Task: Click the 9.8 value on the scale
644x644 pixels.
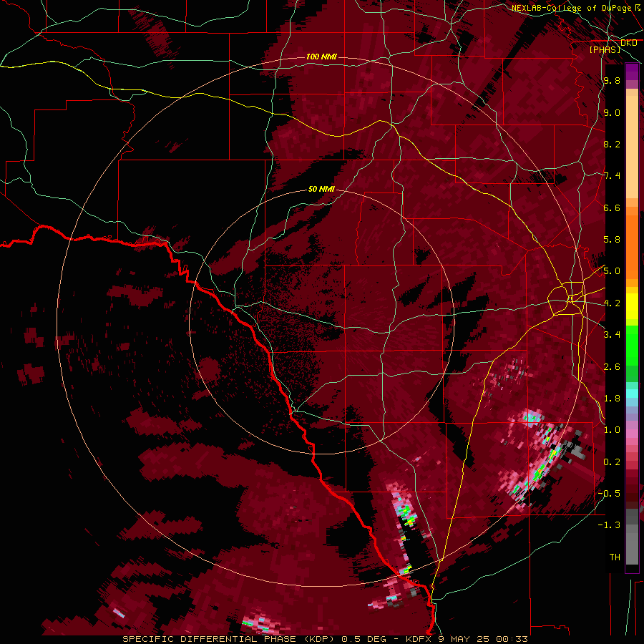Action: click(612, 81)
